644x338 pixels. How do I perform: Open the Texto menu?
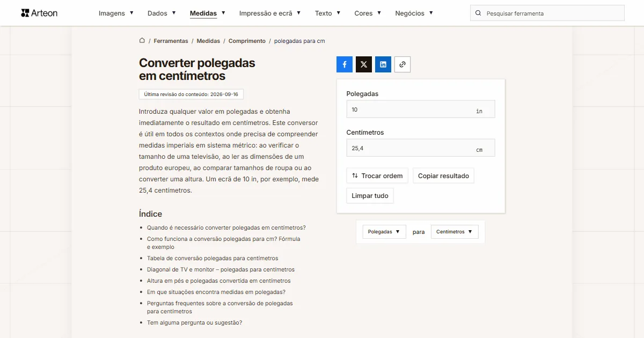click(x=328, y=13)
